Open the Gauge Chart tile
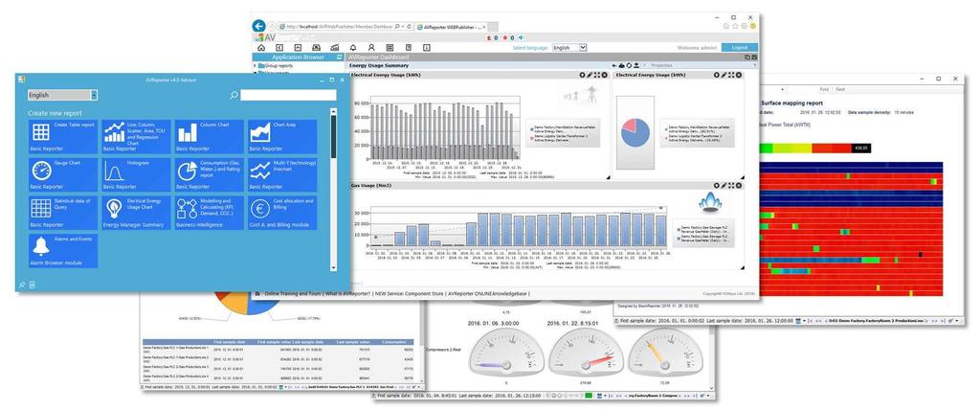Viewport: 980px width, 411px height. [x=63, y=174]
